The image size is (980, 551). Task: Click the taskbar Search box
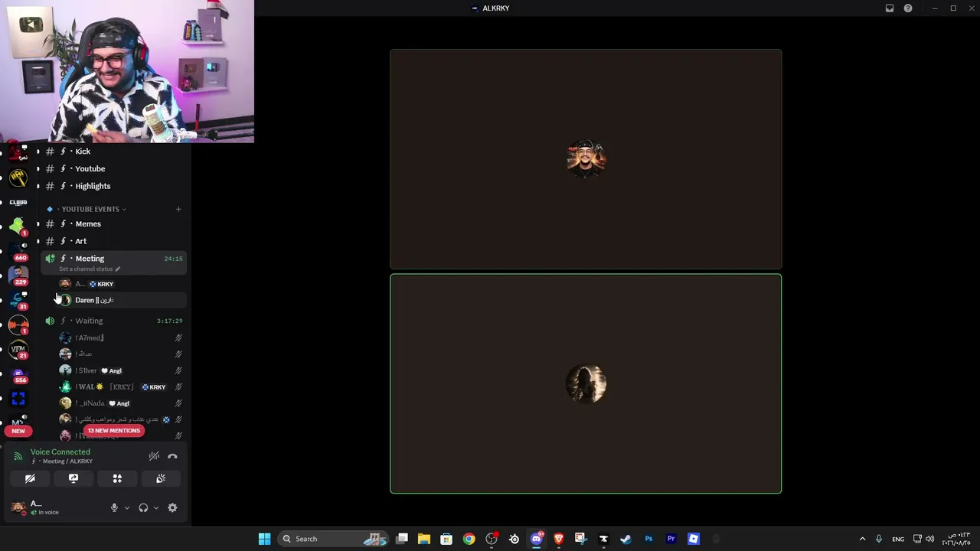pyautogui.click(x=333, y=539)
